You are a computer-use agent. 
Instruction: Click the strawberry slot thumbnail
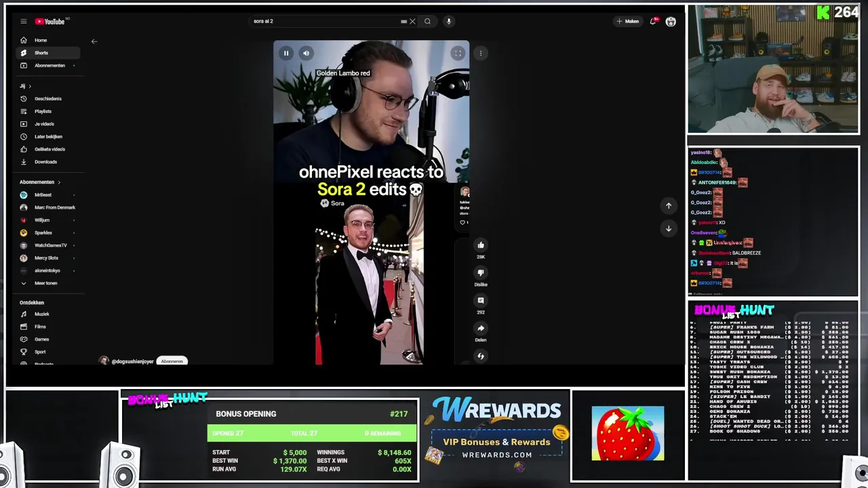click(x=628, y=433)
